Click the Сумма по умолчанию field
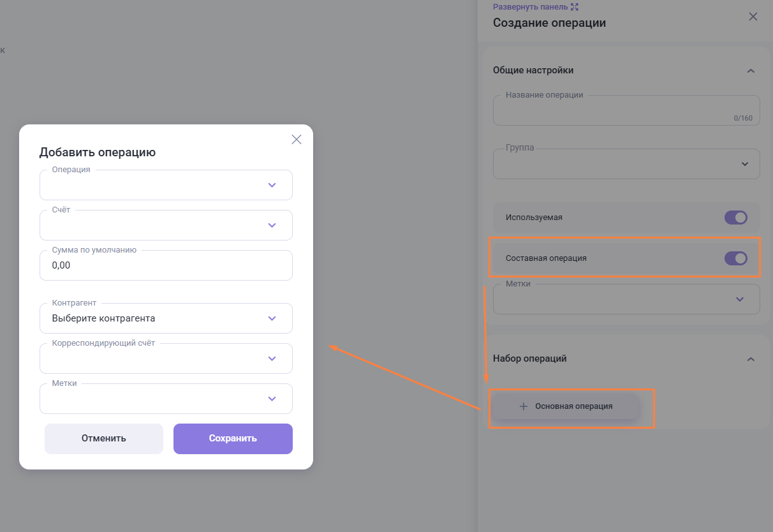This screenshot has height=532, width=773. coord(166,265)
